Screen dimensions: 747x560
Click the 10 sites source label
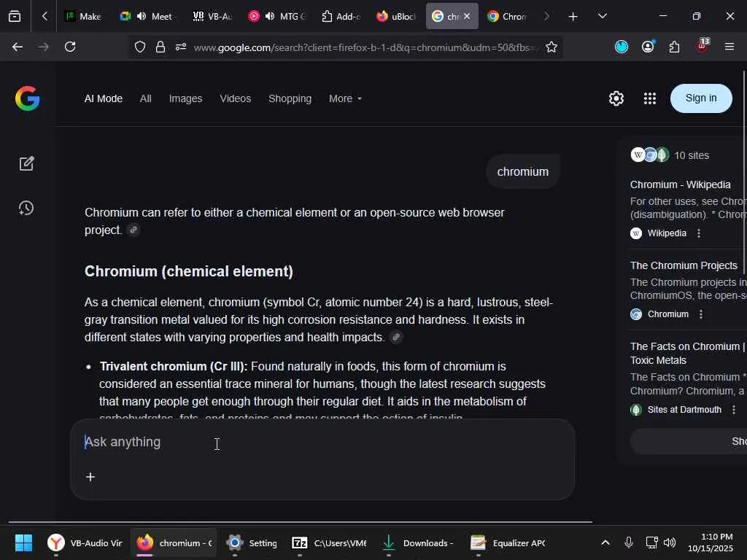coord(692,155)
